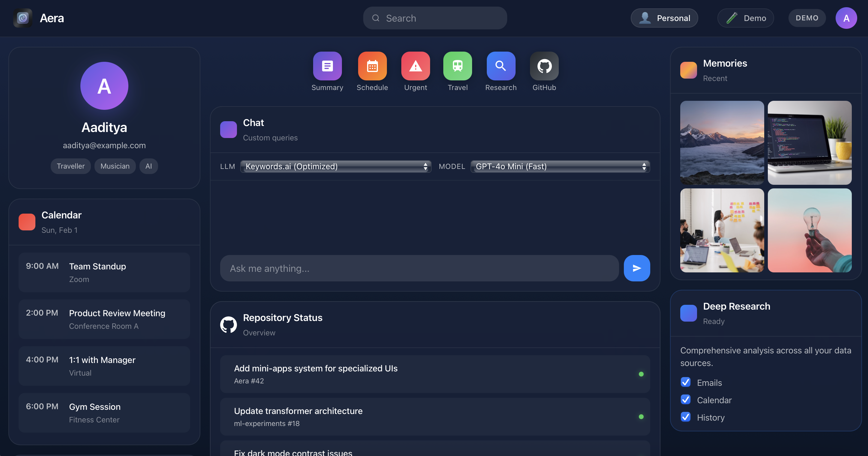Open the GitHub quick action icon
The height and width of the screenshot is (456, 868).
(x=544, y=66)
